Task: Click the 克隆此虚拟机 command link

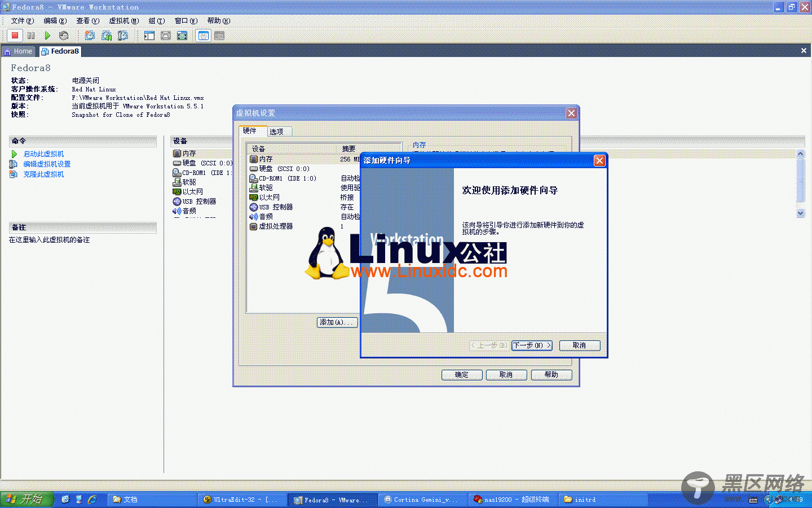Action: pyautogui.click(x=43, y=174)
